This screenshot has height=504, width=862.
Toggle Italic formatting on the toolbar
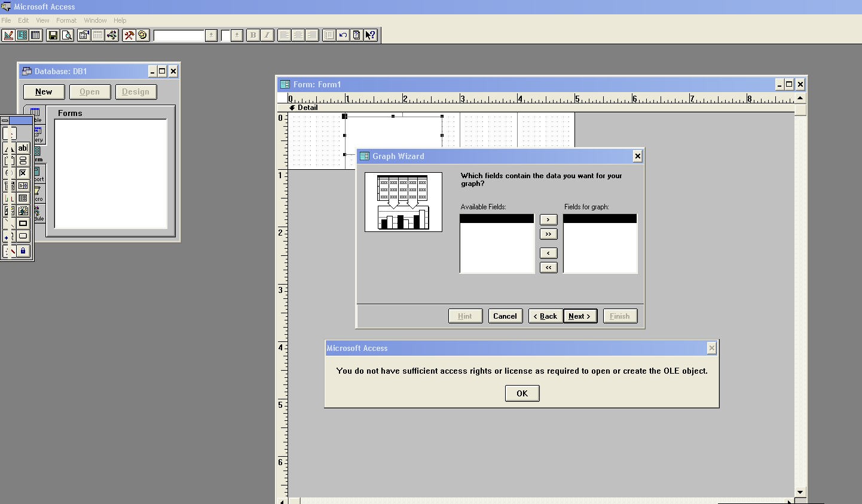[266, 35]
